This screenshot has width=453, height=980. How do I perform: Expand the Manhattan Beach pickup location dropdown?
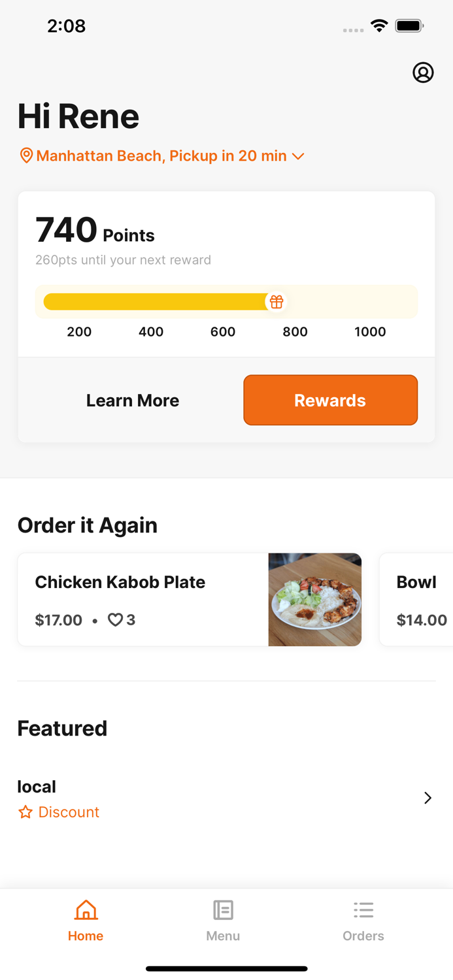pos(299,156)
